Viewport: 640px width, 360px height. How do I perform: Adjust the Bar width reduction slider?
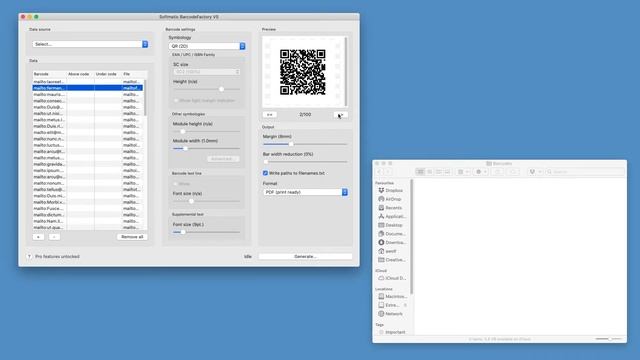pos(266,162)
